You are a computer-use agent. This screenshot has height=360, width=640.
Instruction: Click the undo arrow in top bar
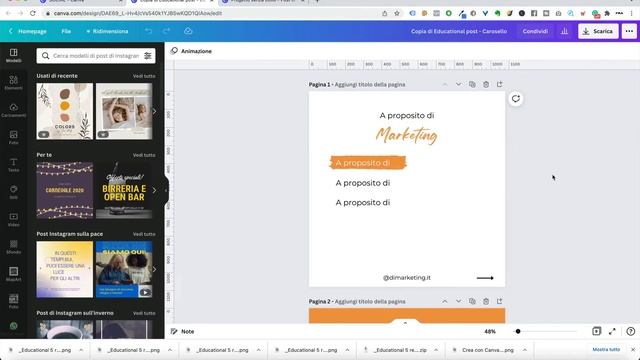click(x=148, y=31)
